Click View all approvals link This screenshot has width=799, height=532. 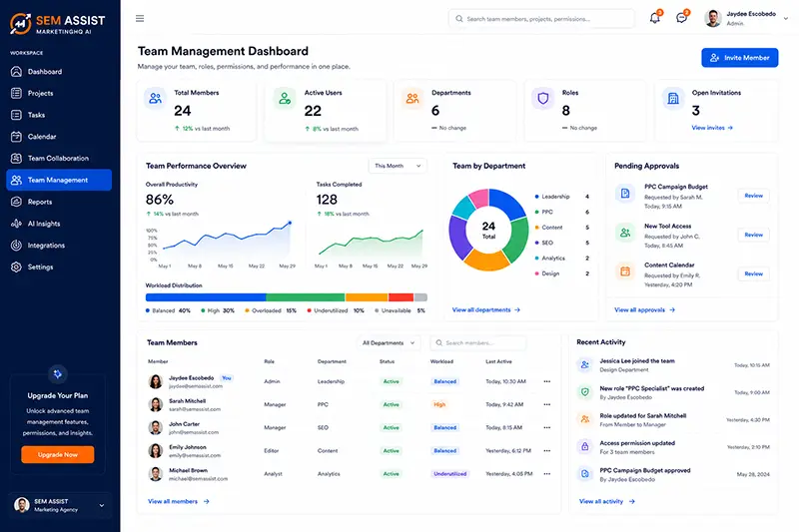coord(644,310)
